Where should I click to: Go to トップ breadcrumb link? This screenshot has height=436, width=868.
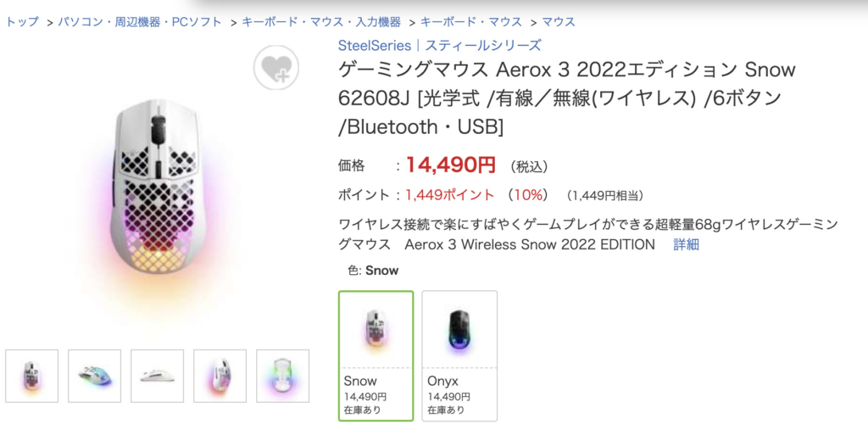point(23,22)
